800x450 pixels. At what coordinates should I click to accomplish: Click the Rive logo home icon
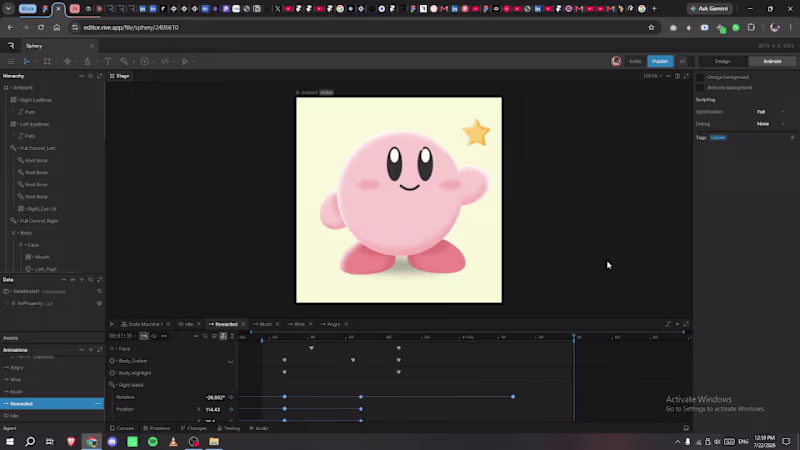[11, 46]
